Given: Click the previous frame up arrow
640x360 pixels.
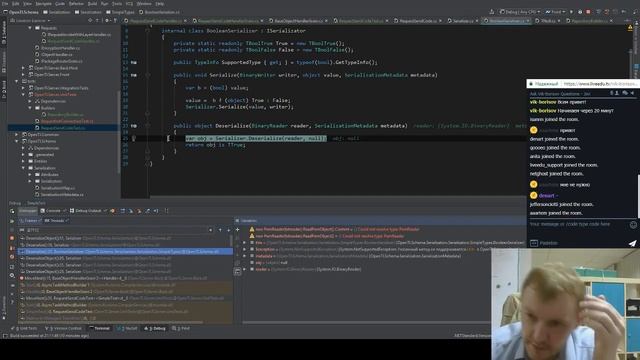Looking at the screenshot, I should pos(220,230).
